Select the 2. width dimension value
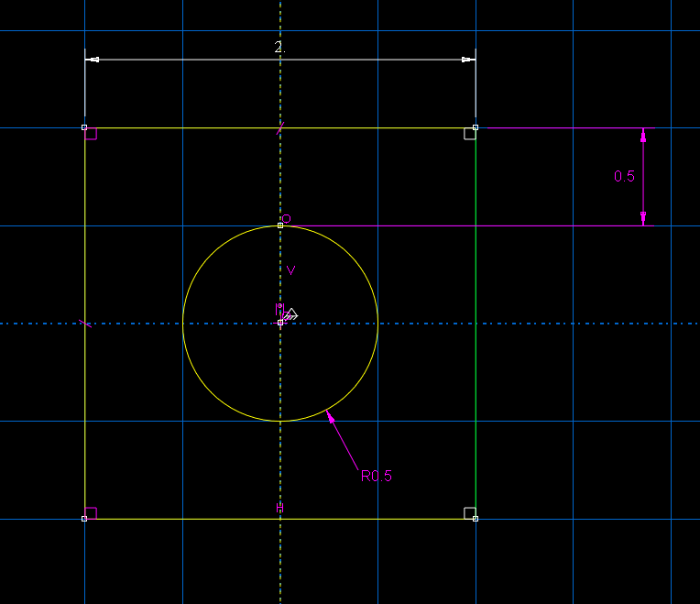The image size is (700, 604). point(279,48)
